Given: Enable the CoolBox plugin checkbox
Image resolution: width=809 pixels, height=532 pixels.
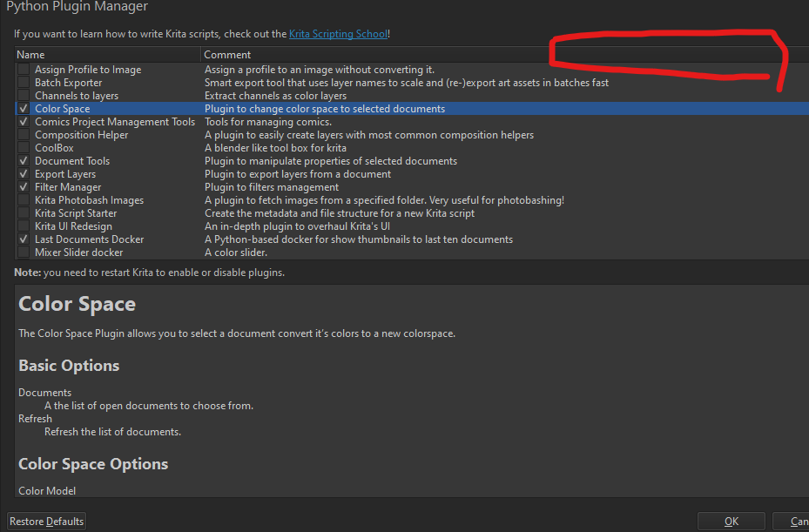Looking at the screenshot, I should click(24, 148).
